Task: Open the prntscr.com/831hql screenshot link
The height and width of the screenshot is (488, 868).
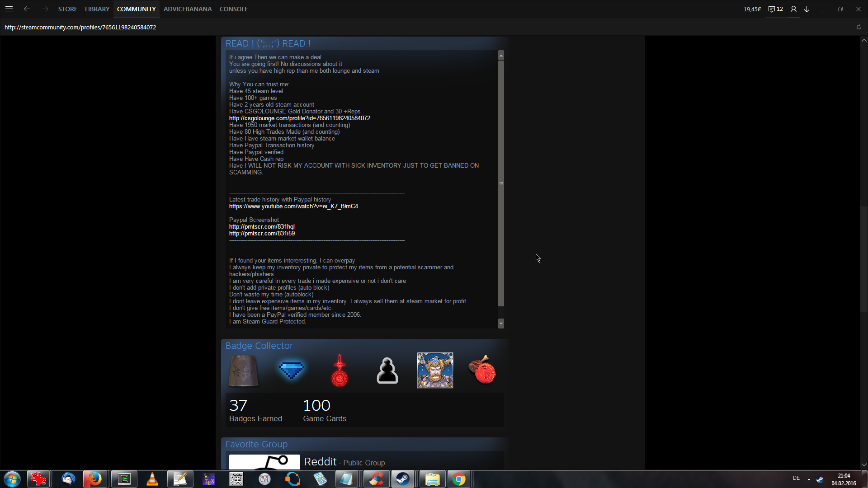Action: click(x=262, y=227)
